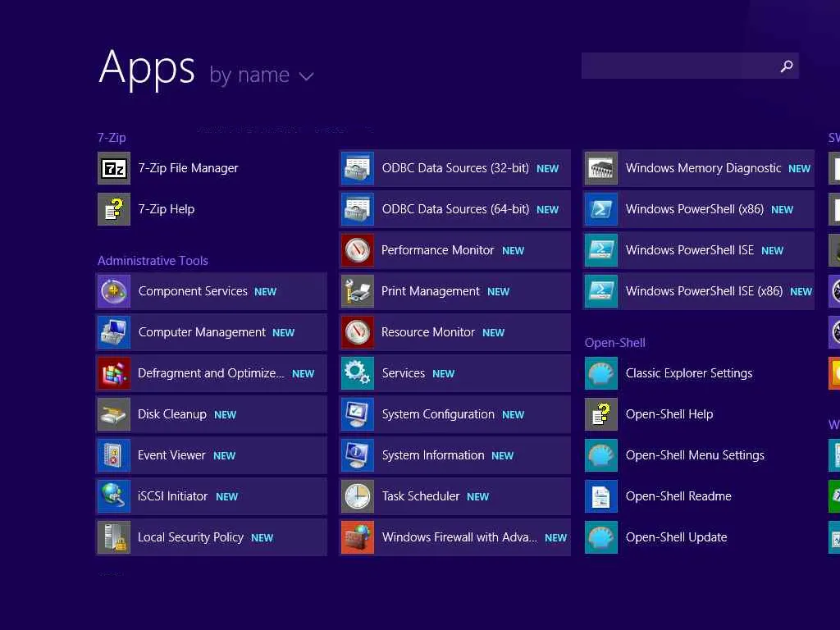840x630 pixels.
Task: Click Open-Shell Update shell icon
Action: tap(601, 537)
